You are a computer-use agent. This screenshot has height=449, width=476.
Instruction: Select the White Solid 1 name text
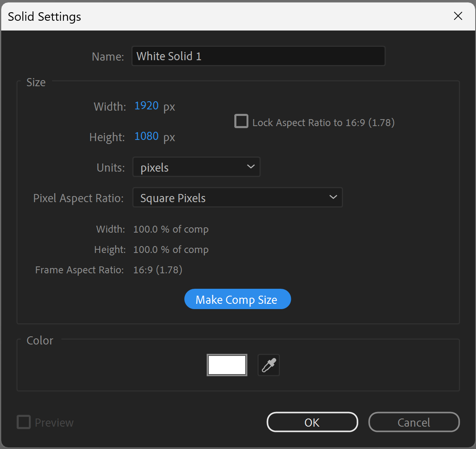[168, 56]
